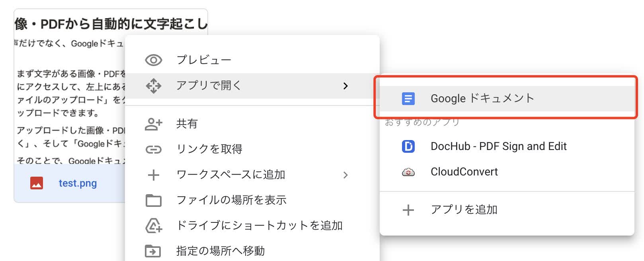The image size is (644, 261).
Task: Choose ファイルの場所を表示 menu entry
Action: 252,200
